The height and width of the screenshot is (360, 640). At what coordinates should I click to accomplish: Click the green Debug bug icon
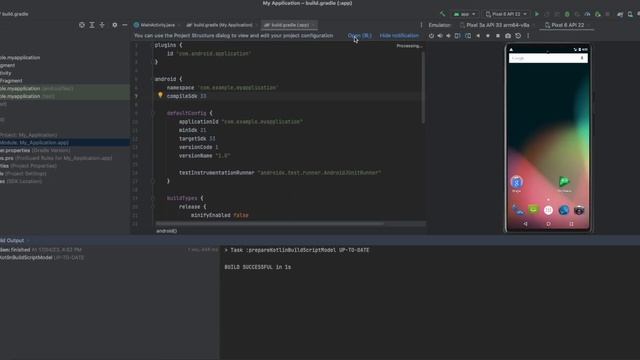click(567, 14)
